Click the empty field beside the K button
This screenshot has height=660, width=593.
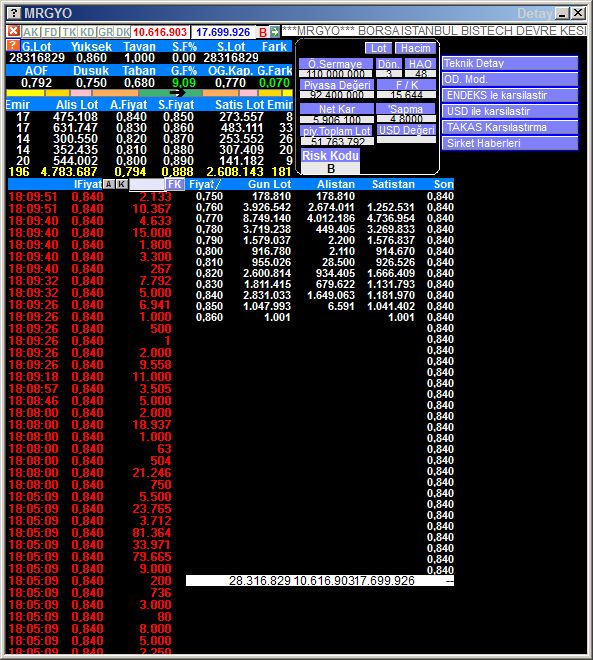tap(146, 184)
